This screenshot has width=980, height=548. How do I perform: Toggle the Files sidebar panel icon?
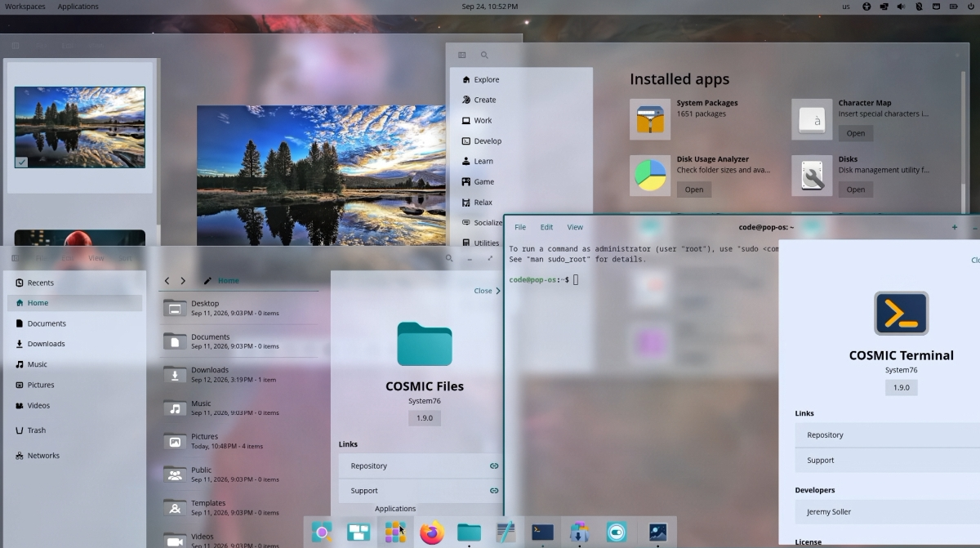coord(16,258)
